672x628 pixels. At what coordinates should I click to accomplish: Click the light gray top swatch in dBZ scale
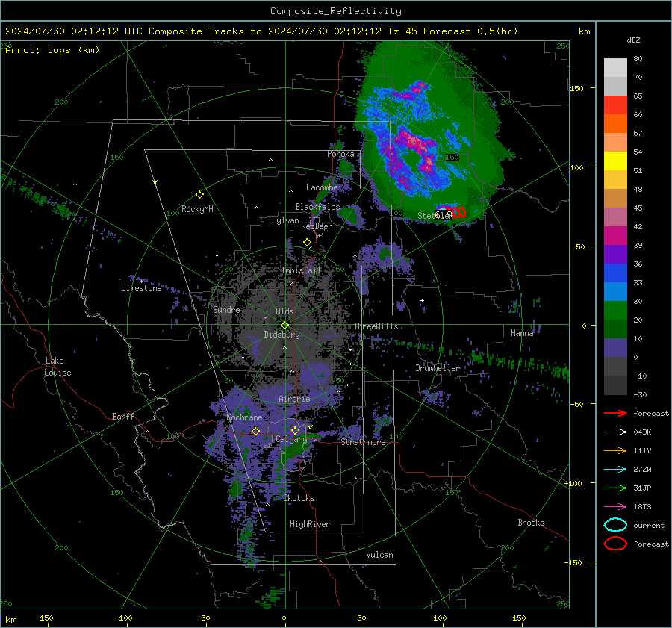[615, 68]
